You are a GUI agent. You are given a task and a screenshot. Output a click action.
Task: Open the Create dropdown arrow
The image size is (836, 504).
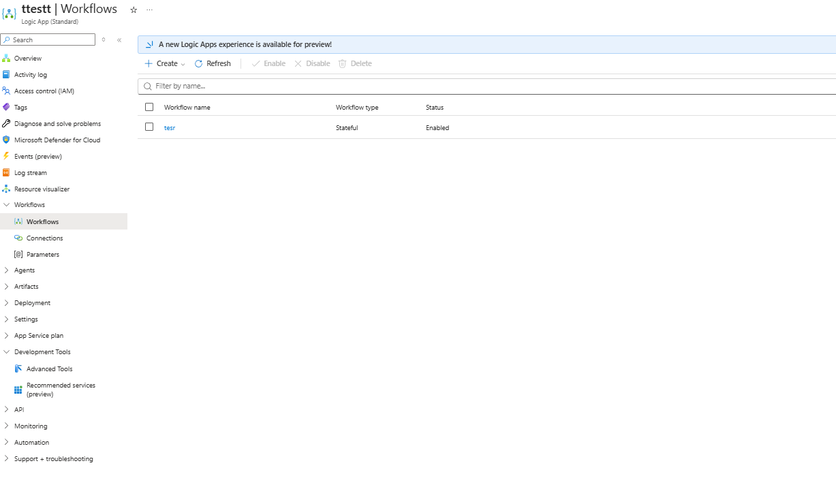coord(183,64)
